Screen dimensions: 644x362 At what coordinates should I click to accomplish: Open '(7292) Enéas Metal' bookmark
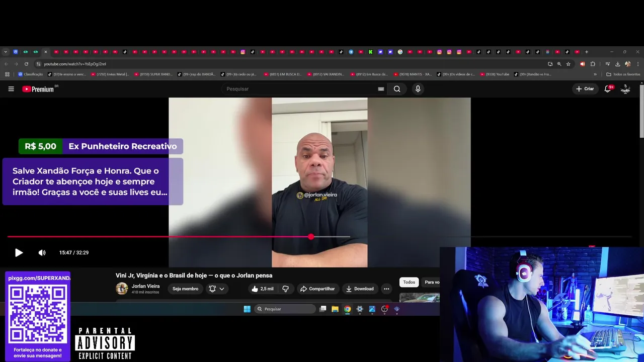point(110,74)
